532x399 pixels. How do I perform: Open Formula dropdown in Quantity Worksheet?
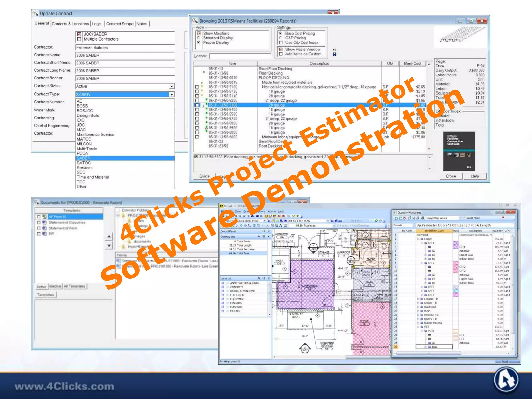(414, 225)
